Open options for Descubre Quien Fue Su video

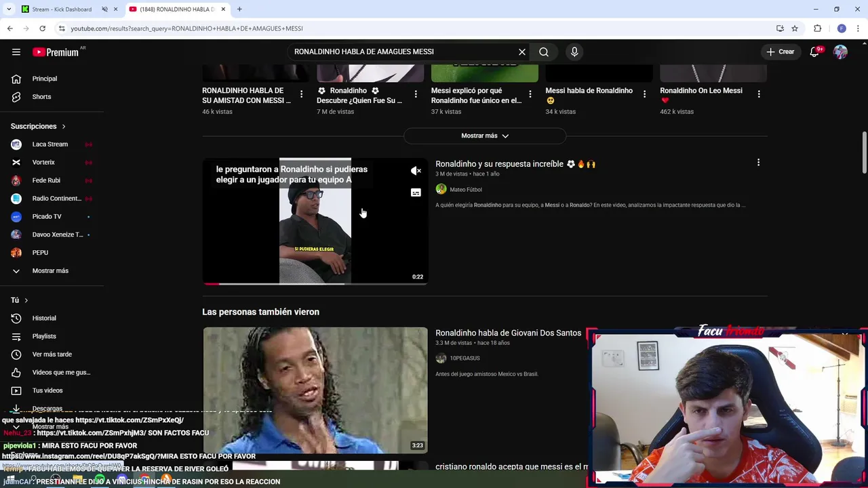pyautogui.click(x=416, y=94)
